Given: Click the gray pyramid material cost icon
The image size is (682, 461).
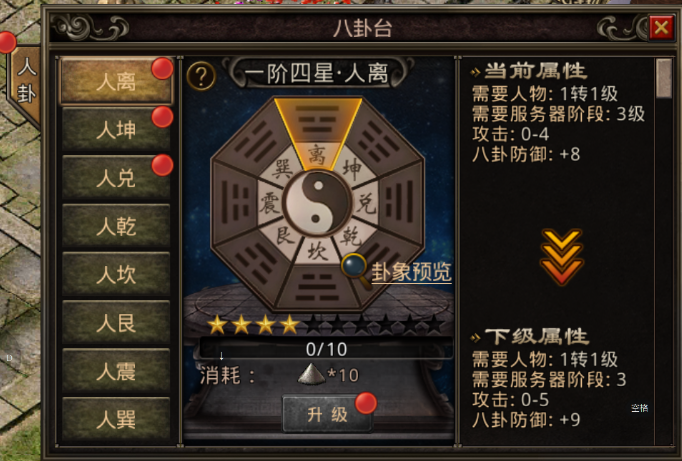Looking at the screenshot, I should click(x=311, y=374).
